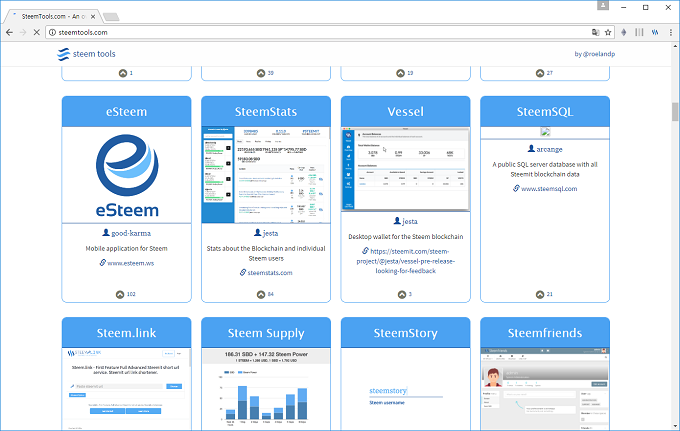This screenshot has width=680, height=431.
Task: Click the SteemSQL card header
Action: click(545, 112)
